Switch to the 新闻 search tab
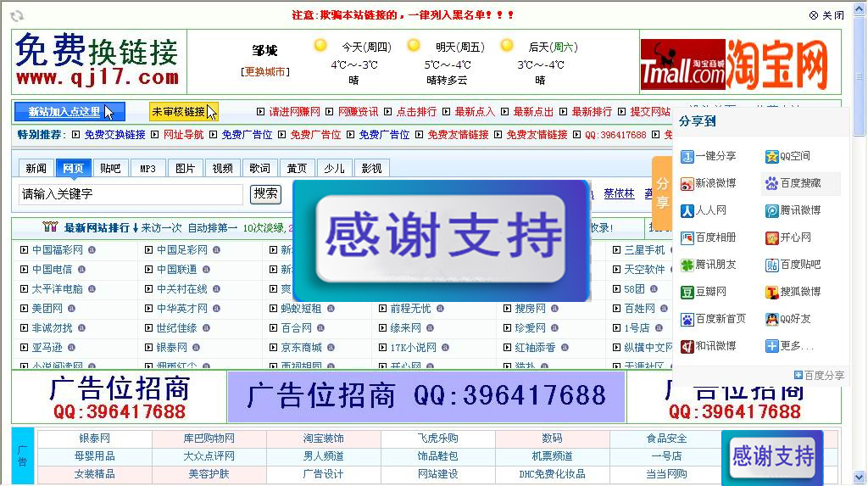The image size is (868, 486). (x=36, y=169)
